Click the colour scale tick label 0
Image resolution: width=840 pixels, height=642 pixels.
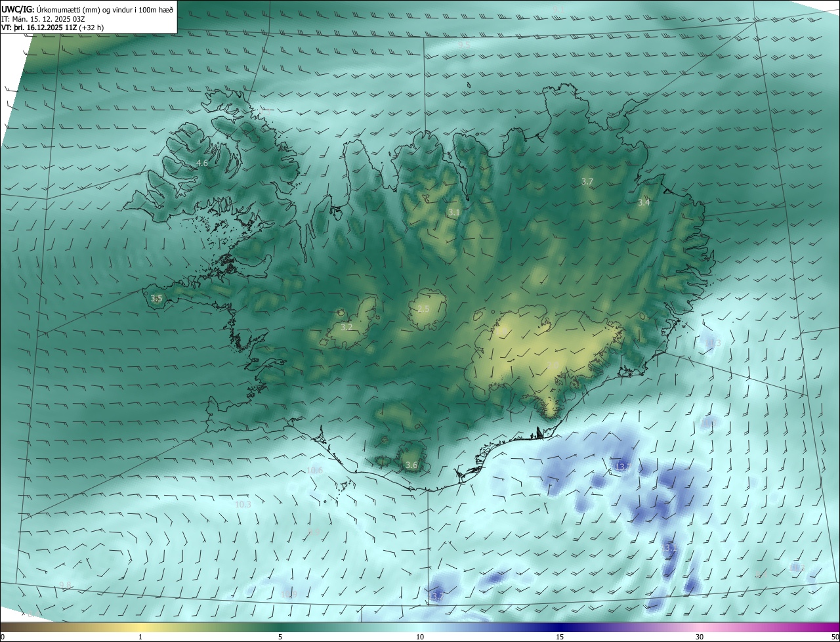tap(3, 637)
